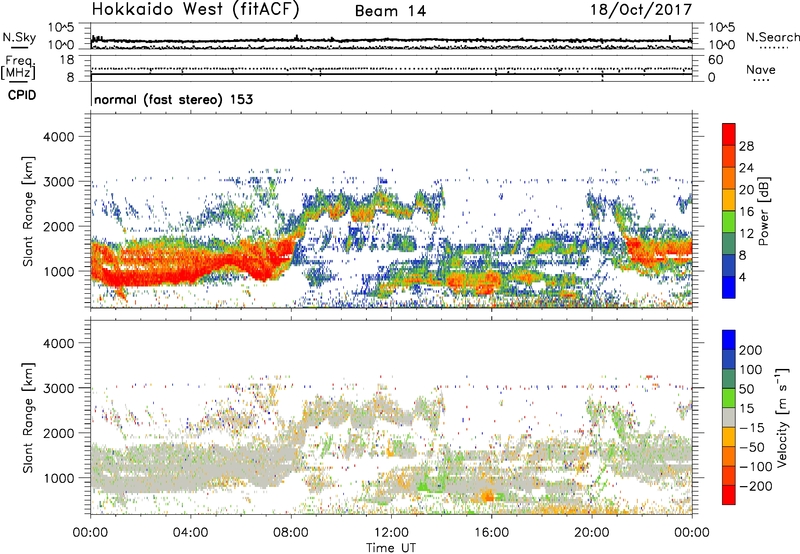Click the 'CPID' row label
Viewport: 800px width, 554px height.
coord(22,95)
